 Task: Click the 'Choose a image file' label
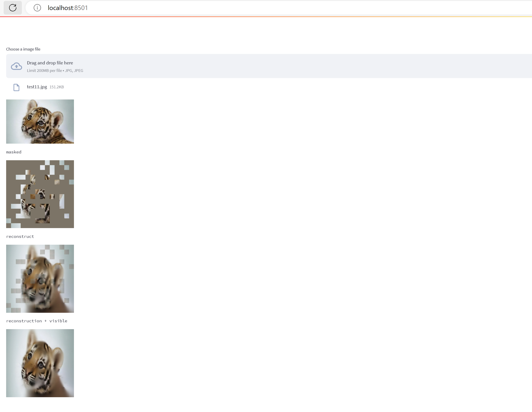pos(23,49)
